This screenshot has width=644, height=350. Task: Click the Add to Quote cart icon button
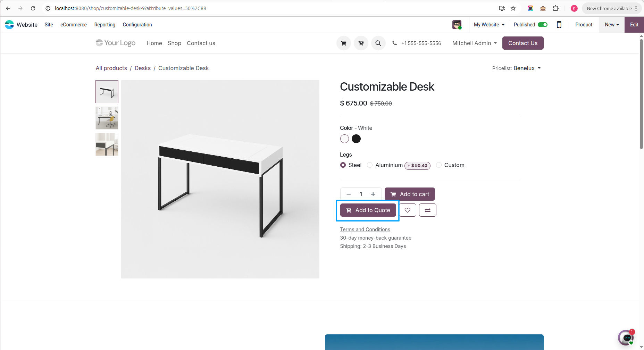pyautogui.click(x=368, y=210)
